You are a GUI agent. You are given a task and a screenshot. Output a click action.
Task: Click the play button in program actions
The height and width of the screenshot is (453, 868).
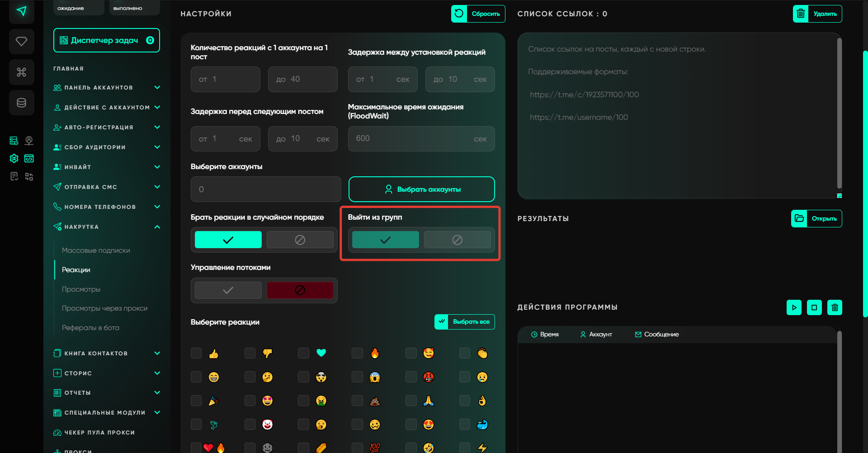tap(794, 307)
